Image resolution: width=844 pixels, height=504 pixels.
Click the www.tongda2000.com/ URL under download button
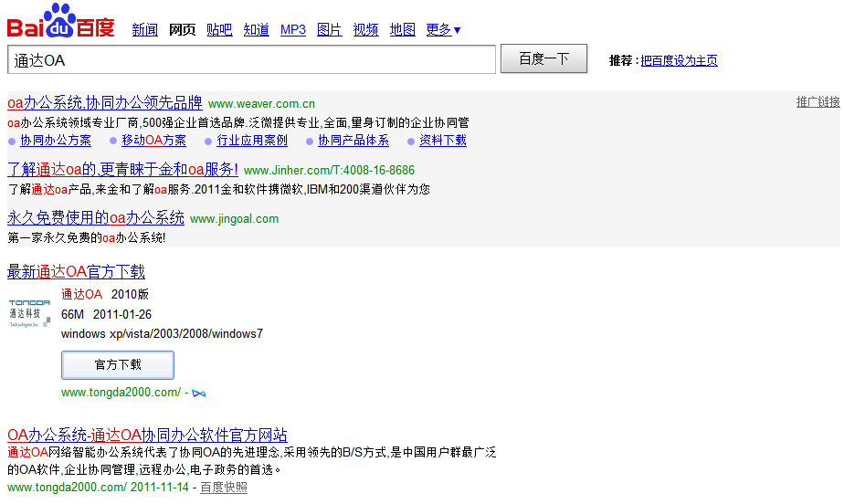click(x=121, y=393)
